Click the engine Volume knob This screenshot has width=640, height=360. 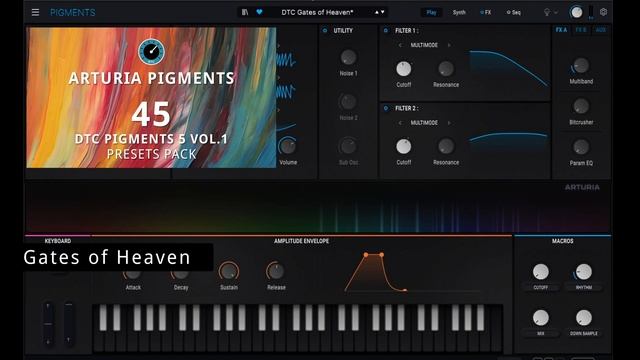point(288,146)
